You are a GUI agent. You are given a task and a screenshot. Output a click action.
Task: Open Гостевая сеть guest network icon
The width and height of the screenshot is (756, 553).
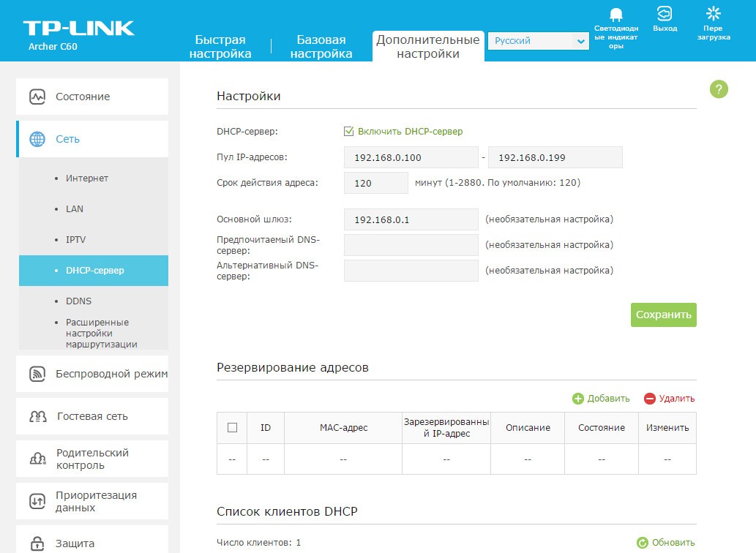click(x=37, y=416)
